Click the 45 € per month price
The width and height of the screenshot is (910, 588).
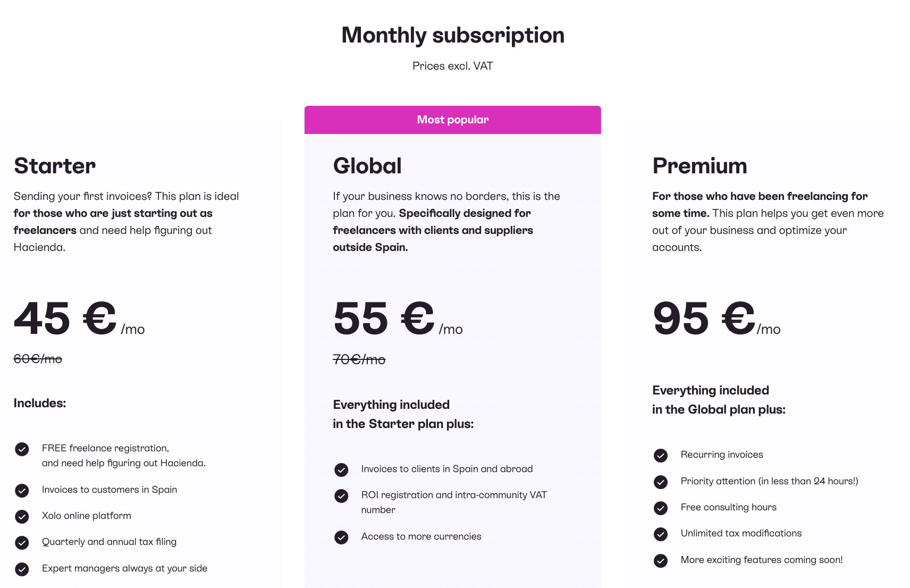[79, 318]
